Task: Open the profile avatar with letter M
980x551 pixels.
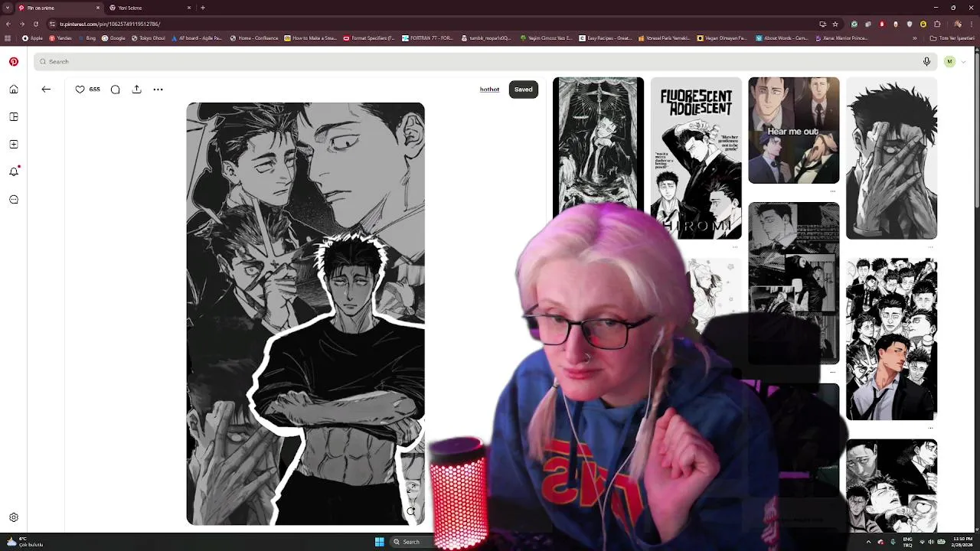Action: pos(949,61)
